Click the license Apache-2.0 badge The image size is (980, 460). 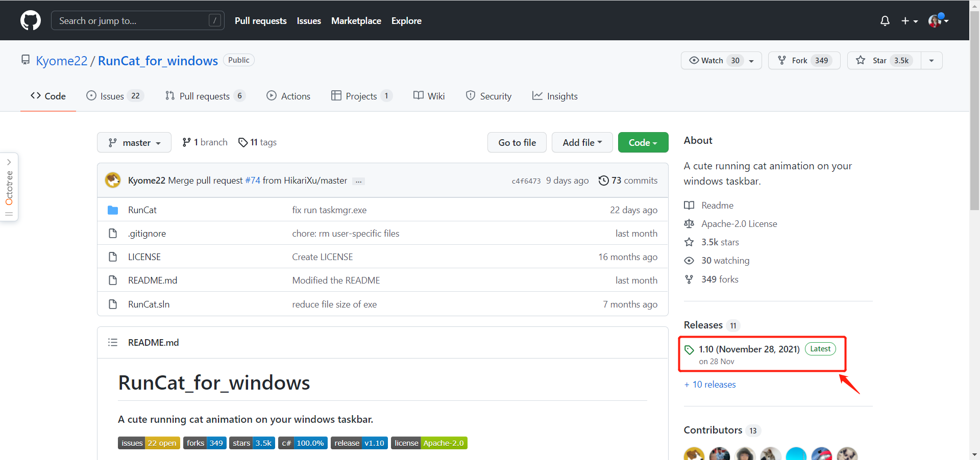point(429,443)
